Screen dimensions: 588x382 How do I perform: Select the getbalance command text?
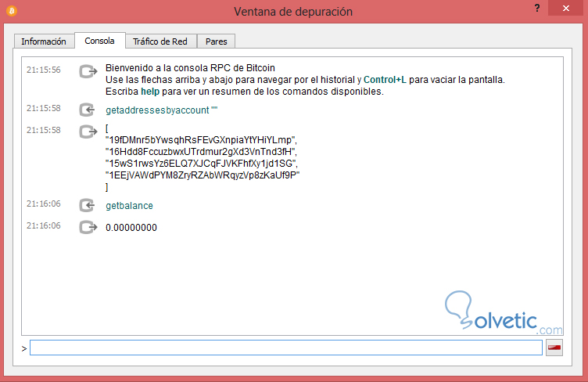(129, 206)
